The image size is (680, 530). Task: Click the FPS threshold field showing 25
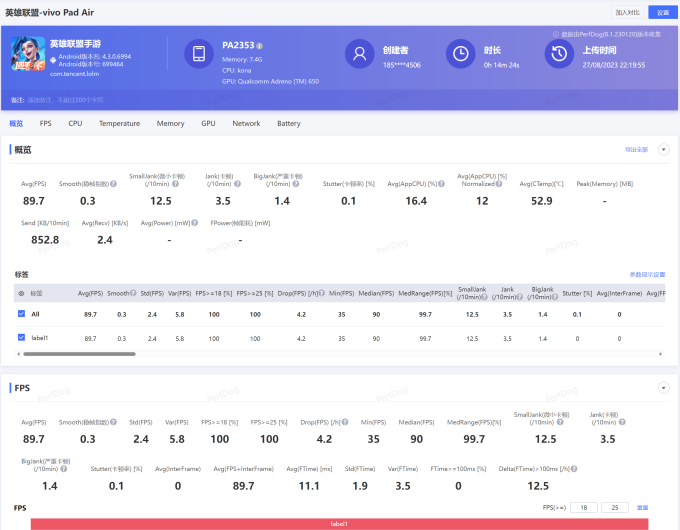pos(615,507)
